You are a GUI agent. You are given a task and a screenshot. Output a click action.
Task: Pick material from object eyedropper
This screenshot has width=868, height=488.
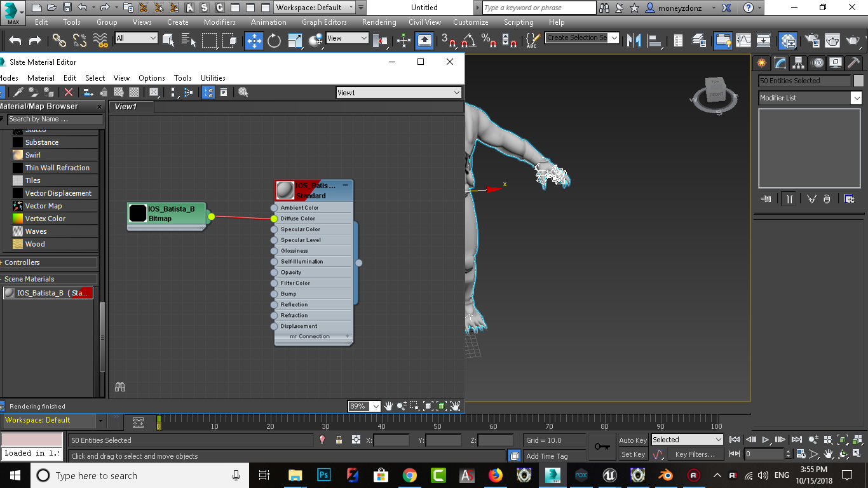click(19, 92)
